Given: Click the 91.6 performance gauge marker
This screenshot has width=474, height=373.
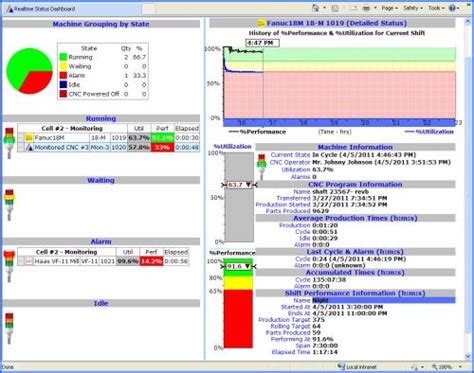Looking at the screenshot, I should 238,266.
